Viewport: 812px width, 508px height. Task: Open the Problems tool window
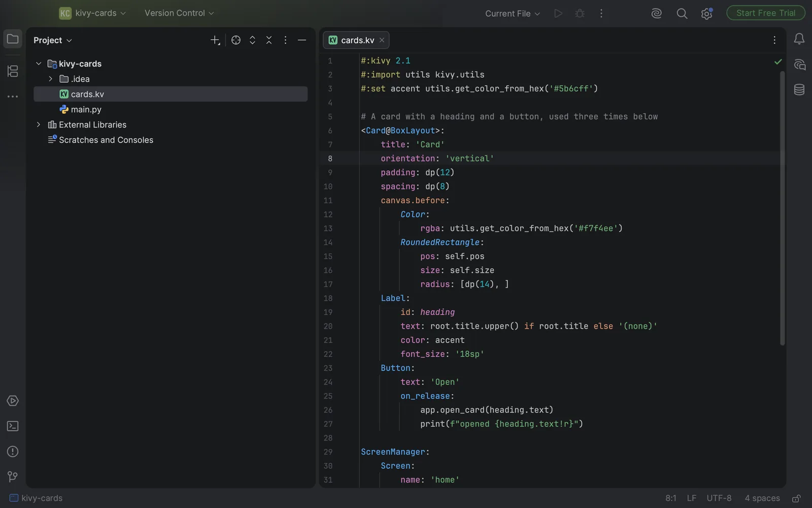[13, 452]
